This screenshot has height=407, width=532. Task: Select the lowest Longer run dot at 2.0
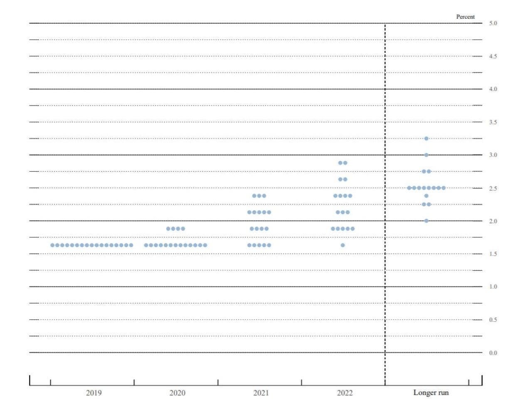426,221
